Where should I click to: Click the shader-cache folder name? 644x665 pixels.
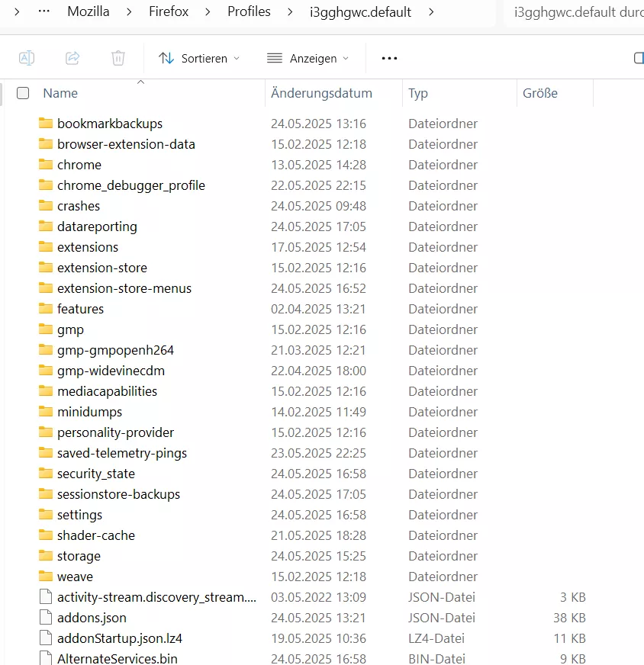(x=96, y=535)
